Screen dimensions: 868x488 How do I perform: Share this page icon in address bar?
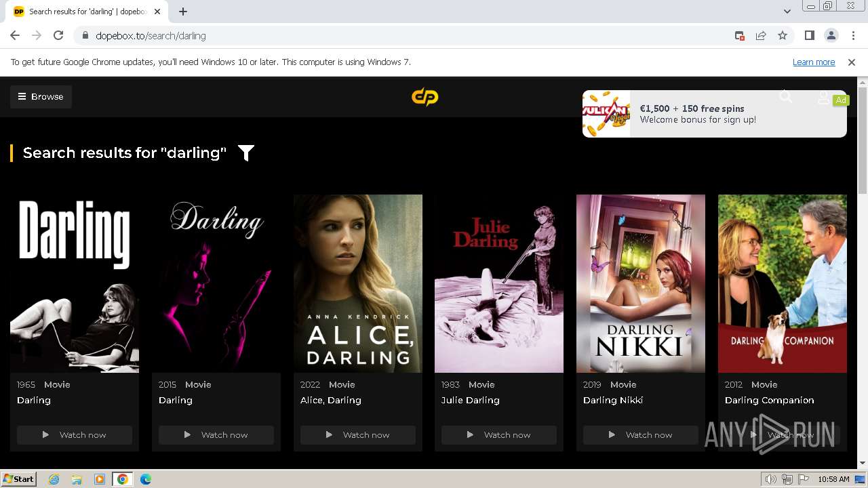point(761,35)
